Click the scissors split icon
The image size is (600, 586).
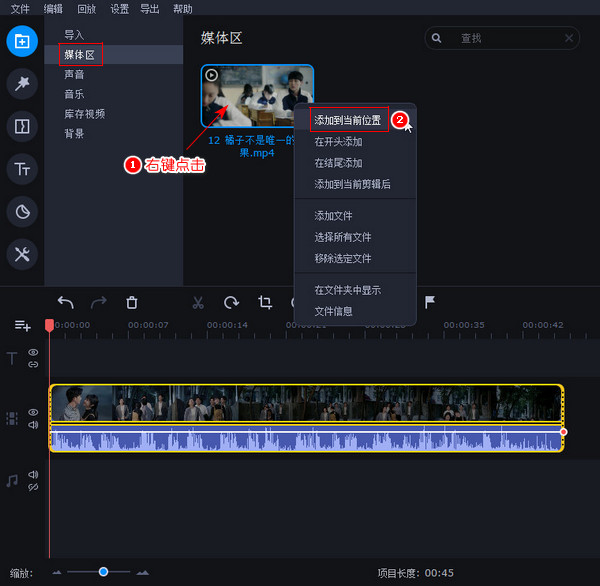coord(198,302)
